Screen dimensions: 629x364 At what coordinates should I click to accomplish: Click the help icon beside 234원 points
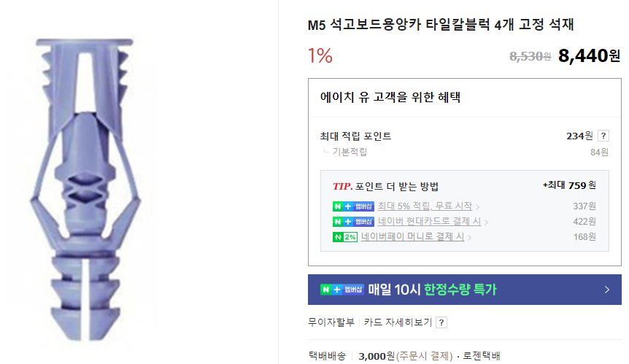click(603, 136)
